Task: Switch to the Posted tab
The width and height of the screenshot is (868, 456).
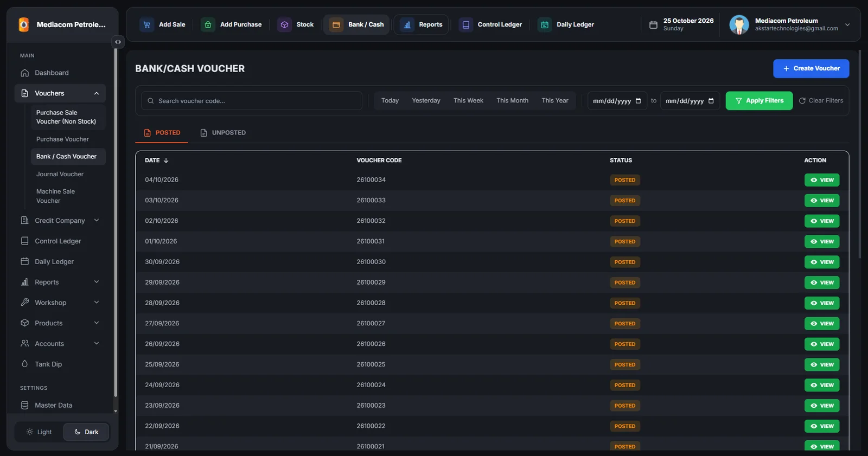Action: point(162,133)
